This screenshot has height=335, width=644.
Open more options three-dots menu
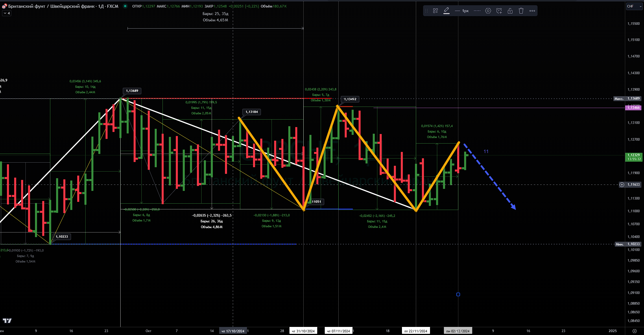click(532, 11)
